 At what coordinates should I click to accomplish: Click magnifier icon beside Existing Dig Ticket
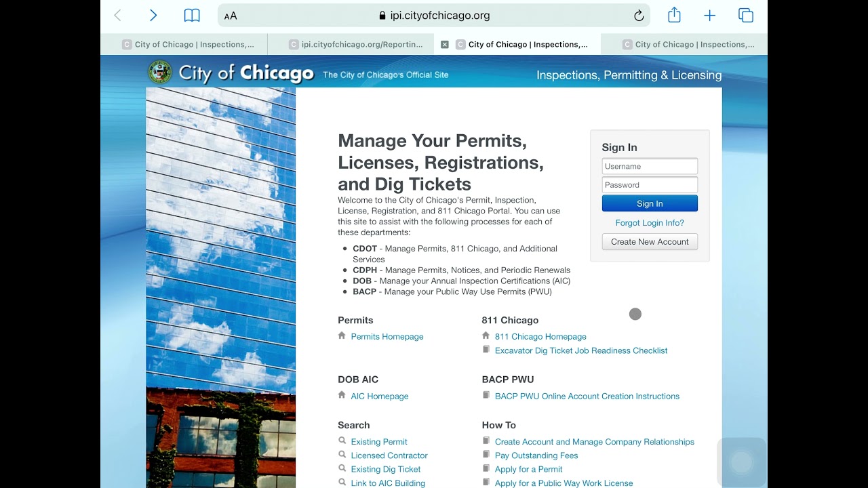tap(342, 468)
